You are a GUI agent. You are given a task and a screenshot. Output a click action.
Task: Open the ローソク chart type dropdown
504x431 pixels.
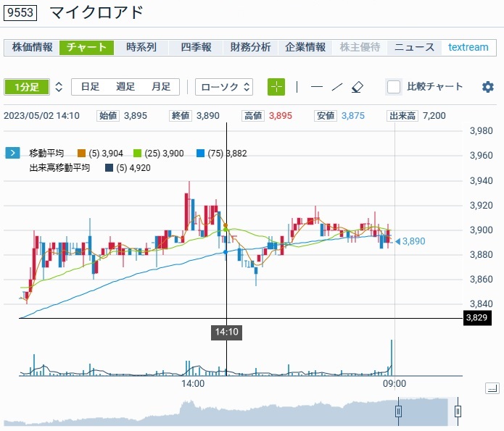[x=224, y=87]
